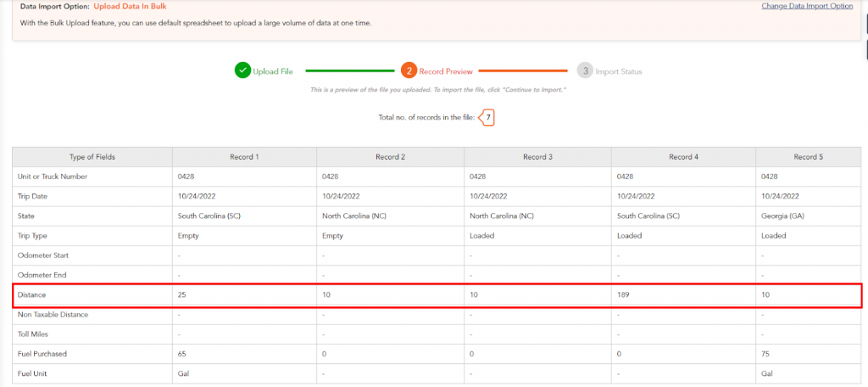Select Record 5 fuel purchased value 75
Viewport: 868px width, 387px height.
point(765,354)
